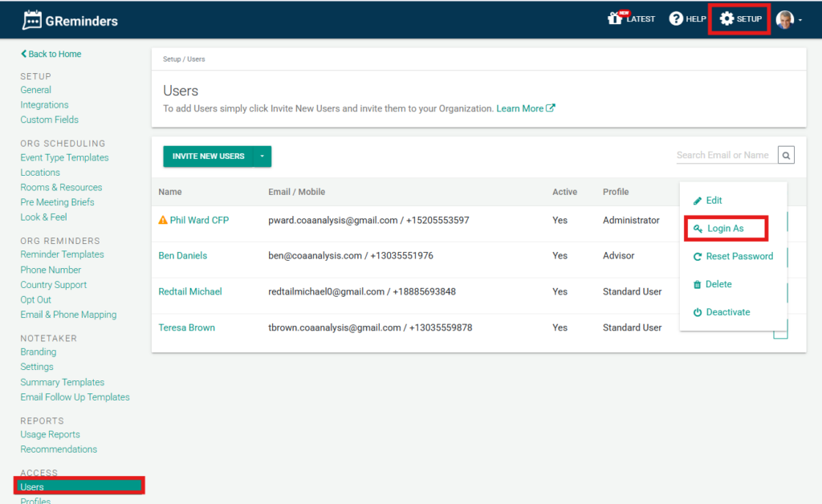Open the Latest gift icon
822x504 pixels.
tap(616, 18)
